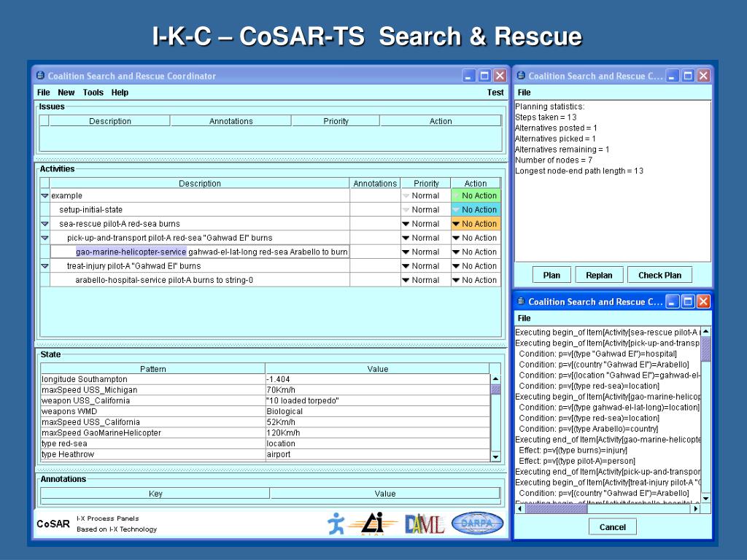Click the running-figure I-X logo

[336, 524]
